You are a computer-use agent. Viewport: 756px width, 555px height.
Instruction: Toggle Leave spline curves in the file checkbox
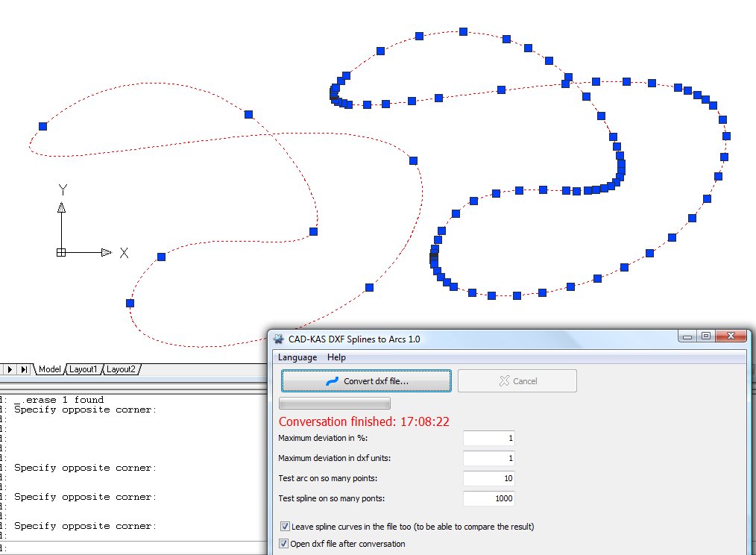(286, 527)
